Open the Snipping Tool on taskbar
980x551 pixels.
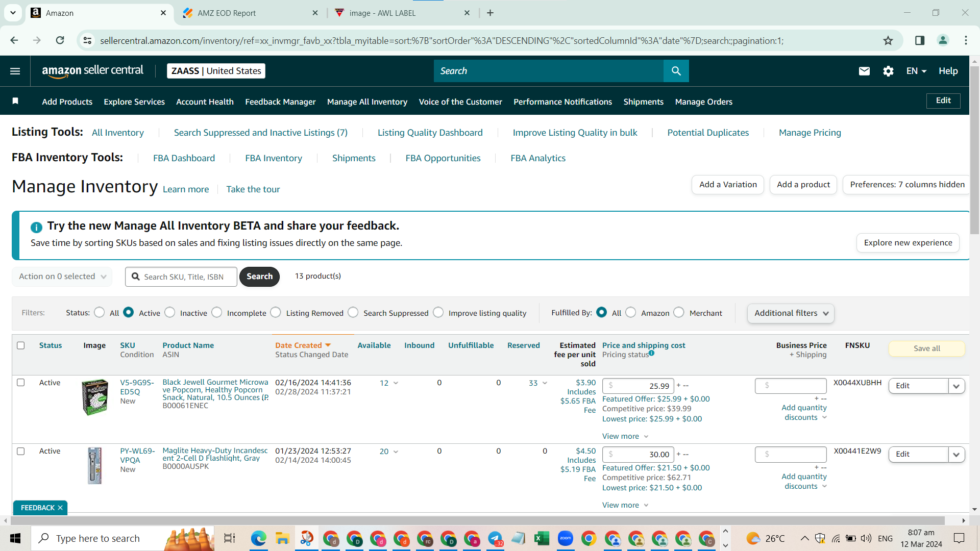coord(306,538)
